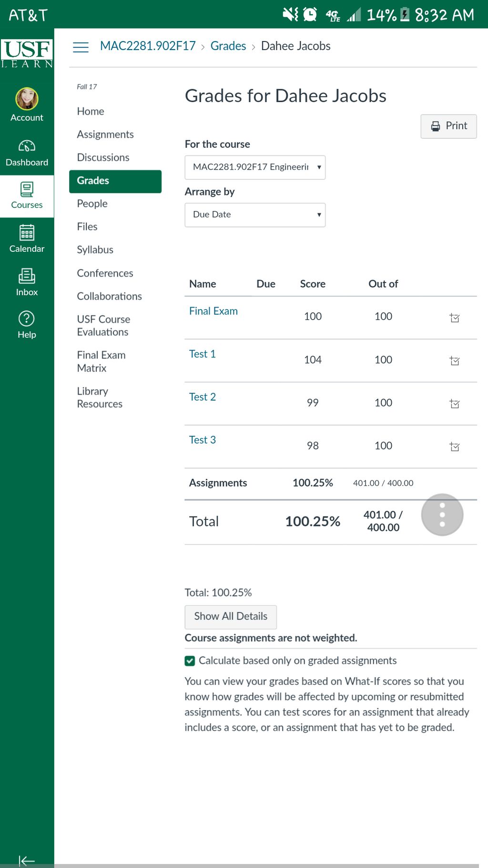Click the what-if icon for Final Exam
Viewport: 488px width, 868px height.
coord(454,318)
